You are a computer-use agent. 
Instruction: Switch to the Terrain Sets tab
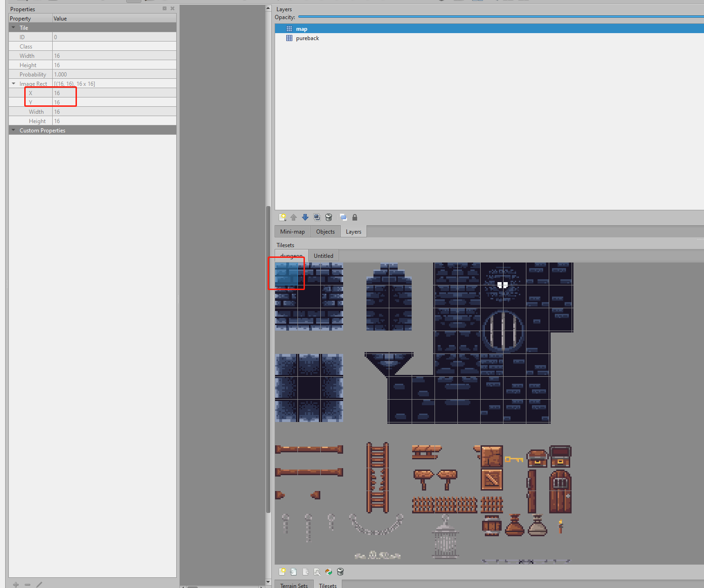coord(294,585)
